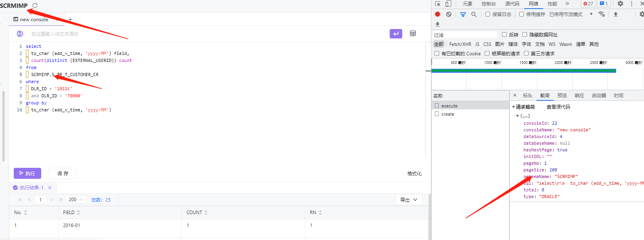Collapse the 请求载荷 section
Screen dimensions: 644x240
tap(513, 107)
